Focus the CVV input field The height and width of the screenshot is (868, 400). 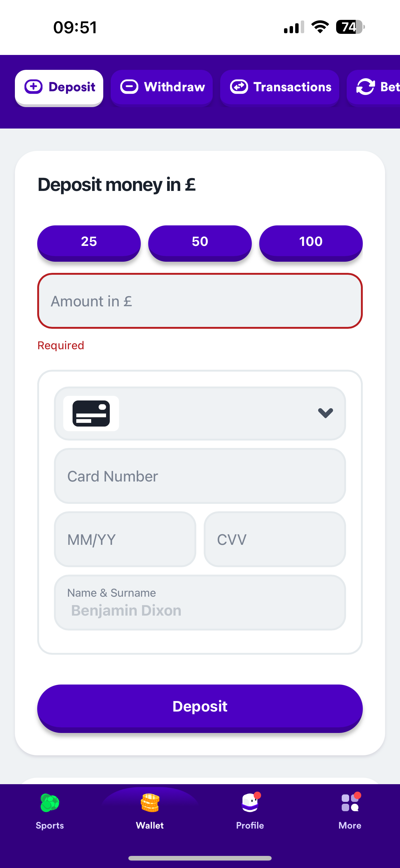pos(275,539)
